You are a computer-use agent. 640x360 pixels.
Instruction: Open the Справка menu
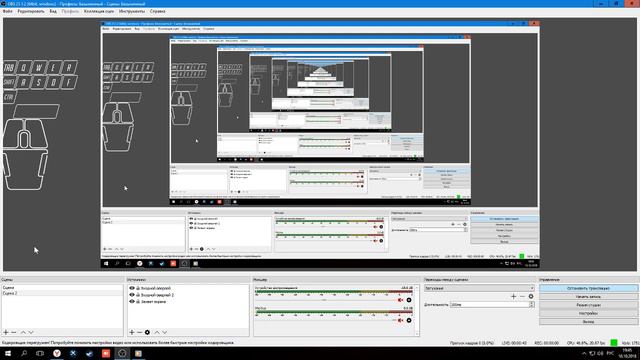click(158, 11)
